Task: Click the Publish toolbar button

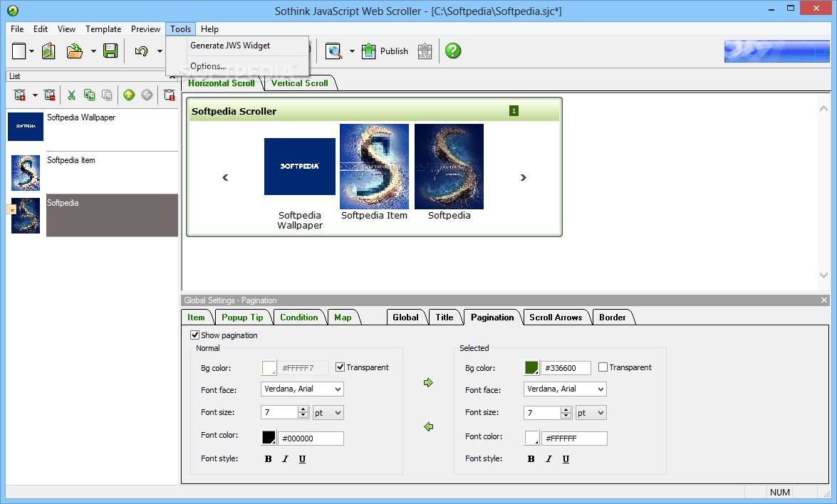Action: 385,51
